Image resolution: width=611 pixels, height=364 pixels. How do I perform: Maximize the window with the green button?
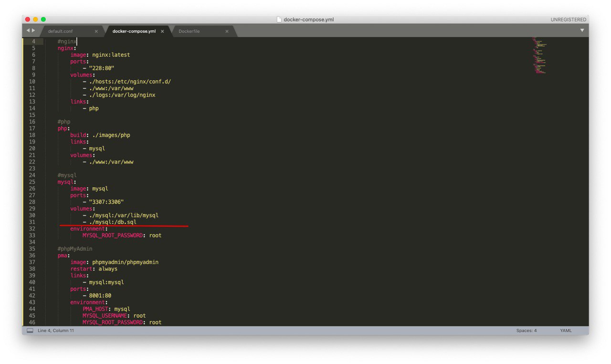(43, 20)
